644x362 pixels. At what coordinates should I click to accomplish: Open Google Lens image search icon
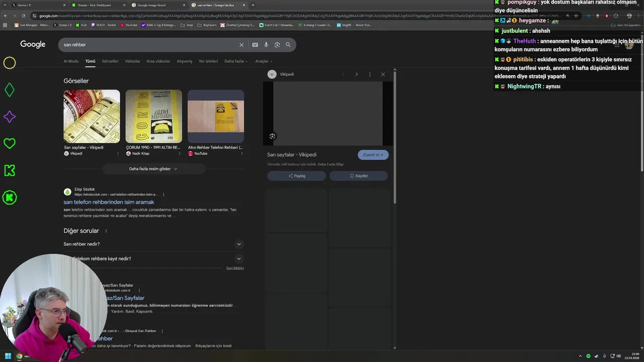pos(277,45)
